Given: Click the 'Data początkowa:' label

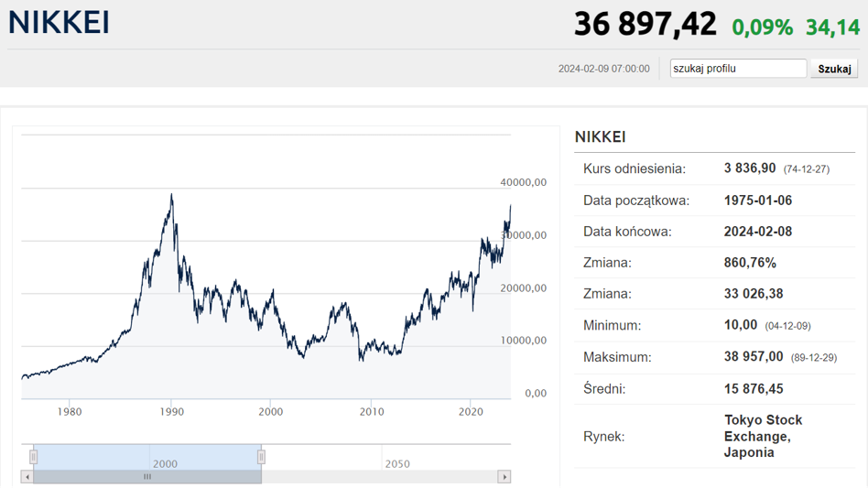Looking at the screenshot, I should (x=636, y=201).
